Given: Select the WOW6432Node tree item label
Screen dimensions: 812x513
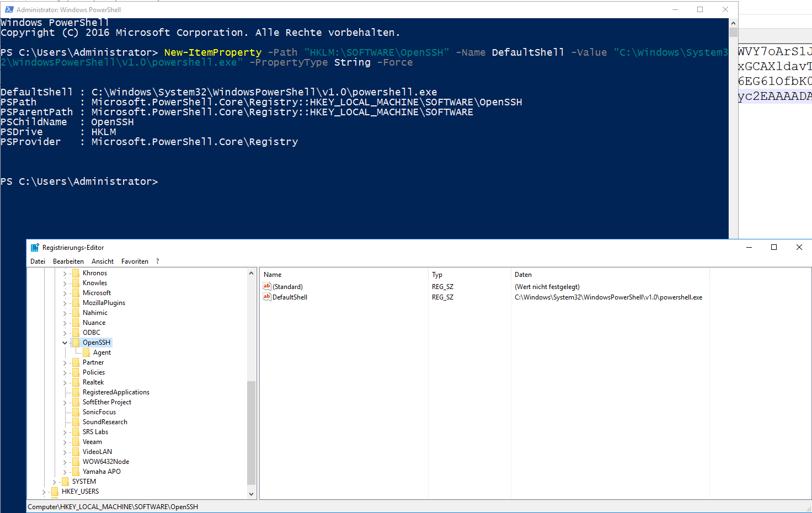Looking at the screenshot, I should coord(106,462).
